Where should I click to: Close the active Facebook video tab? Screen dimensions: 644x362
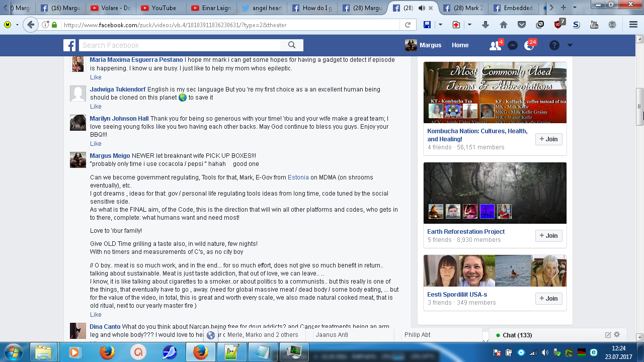coord(431,8)
